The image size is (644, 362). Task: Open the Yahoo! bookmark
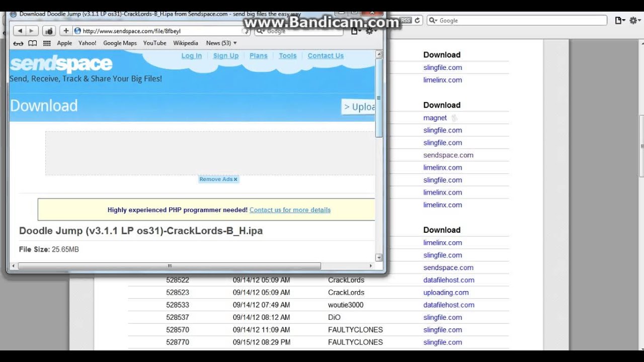coord(88,43)
